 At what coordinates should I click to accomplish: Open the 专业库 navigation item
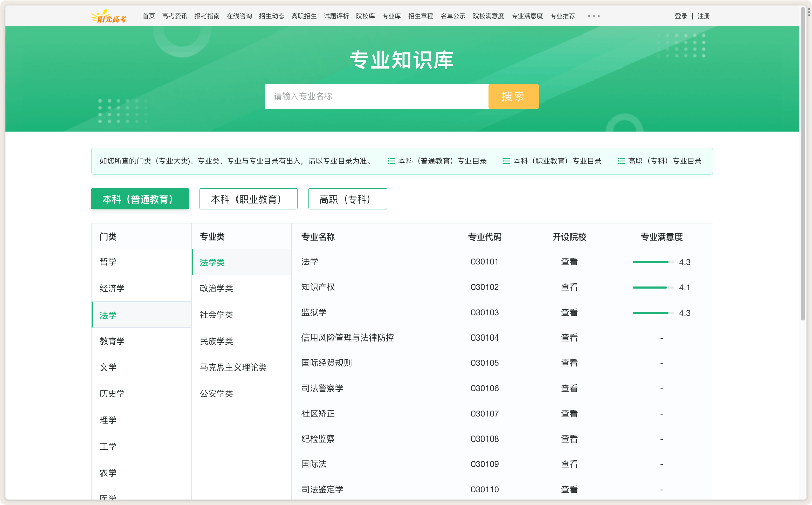tap(391, 16)
